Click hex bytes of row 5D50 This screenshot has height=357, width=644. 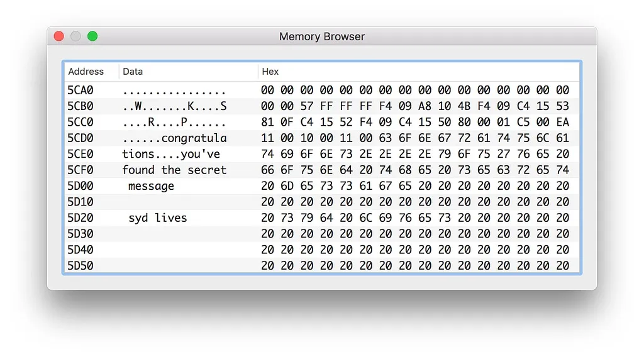click(x=415, y=266)
